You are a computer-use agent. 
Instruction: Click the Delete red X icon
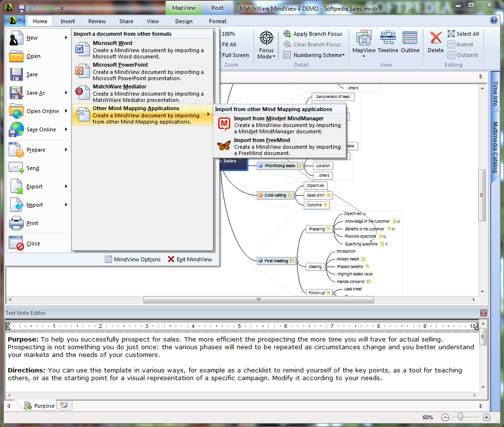point(435,38)
